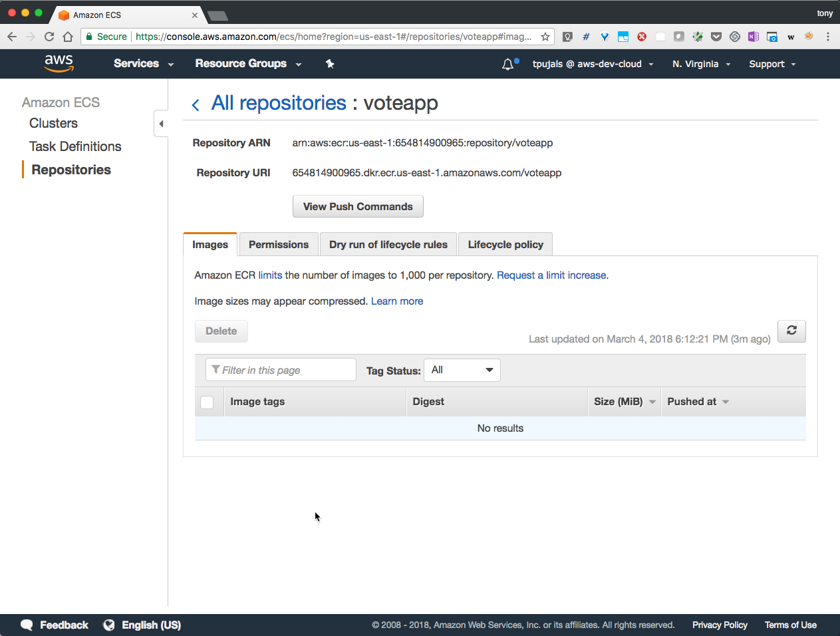The width and height of the screenshot is (840, 636).
Task: Open the OneNote clipper extension
Action: click(x=754, y=37)
